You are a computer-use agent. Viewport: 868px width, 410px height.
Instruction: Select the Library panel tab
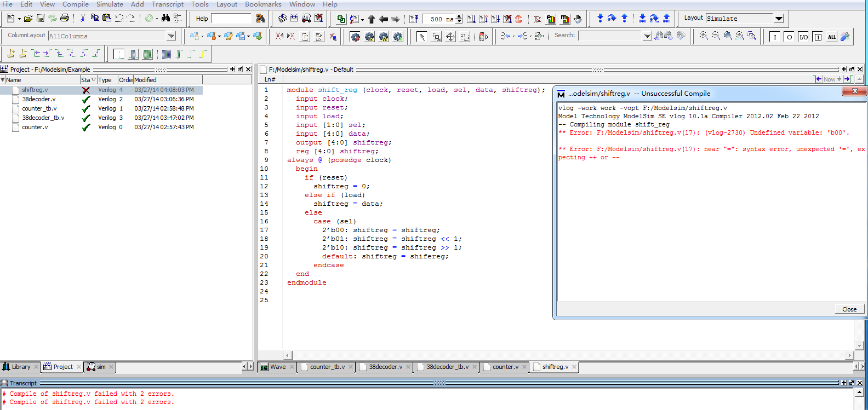click(x=21, y=367)
